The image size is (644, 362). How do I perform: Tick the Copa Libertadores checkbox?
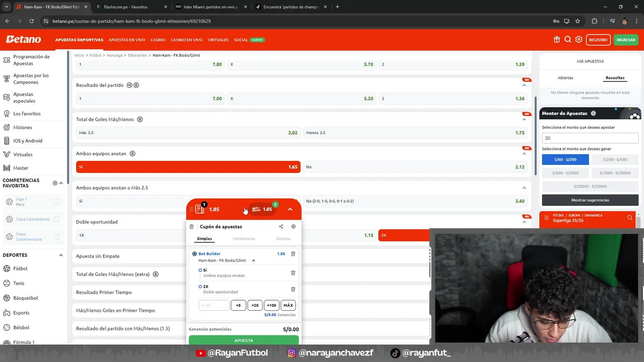(56, 219)
